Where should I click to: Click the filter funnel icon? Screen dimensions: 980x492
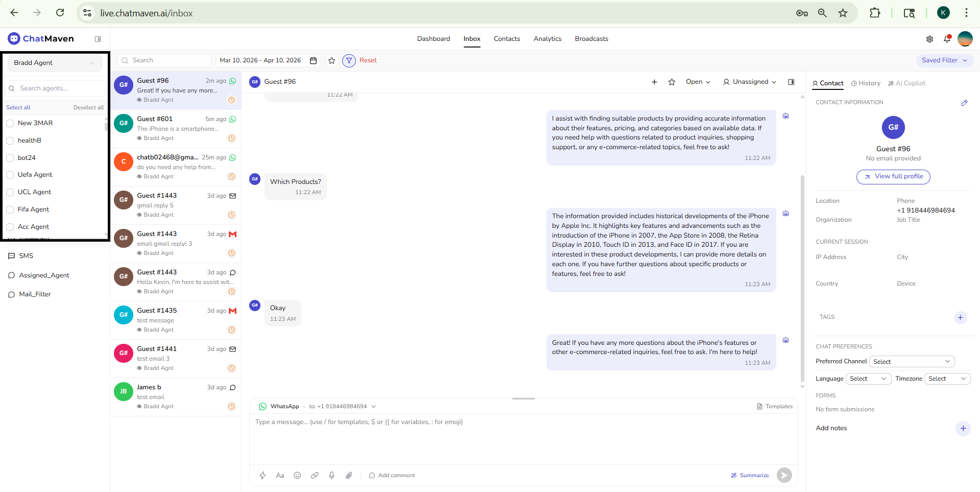(x=349, y=61)
